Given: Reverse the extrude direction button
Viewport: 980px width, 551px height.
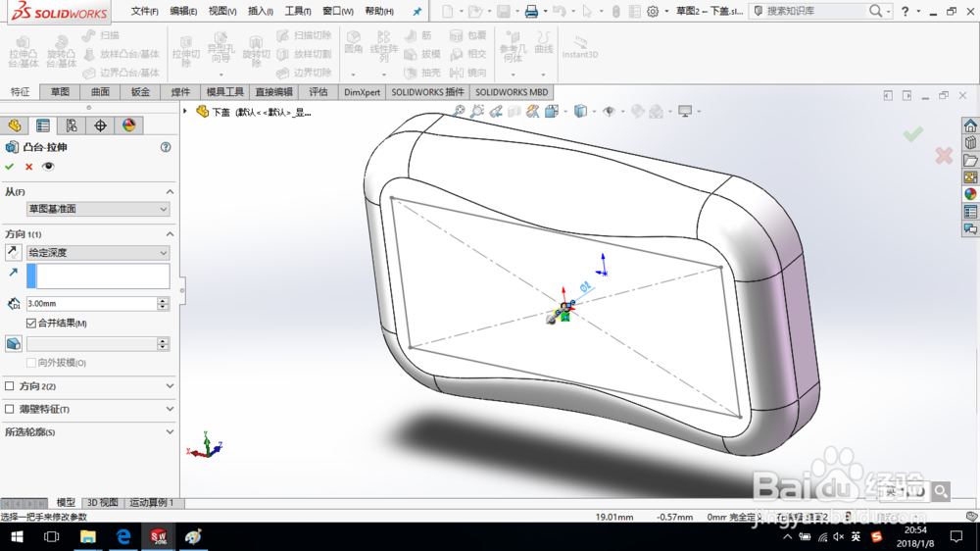Looking at the screenshot, I should click(13, 253).
